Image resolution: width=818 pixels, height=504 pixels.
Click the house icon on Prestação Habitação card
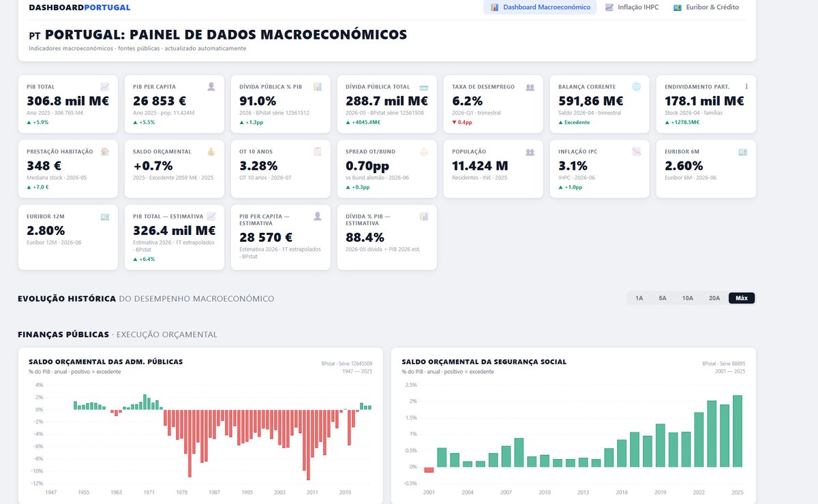click(104, 151)
